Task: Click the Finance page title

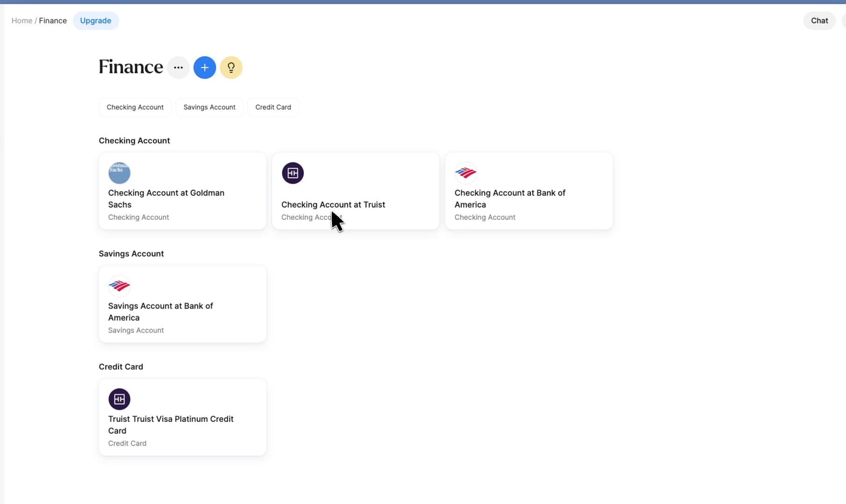Action: point(131,67)
